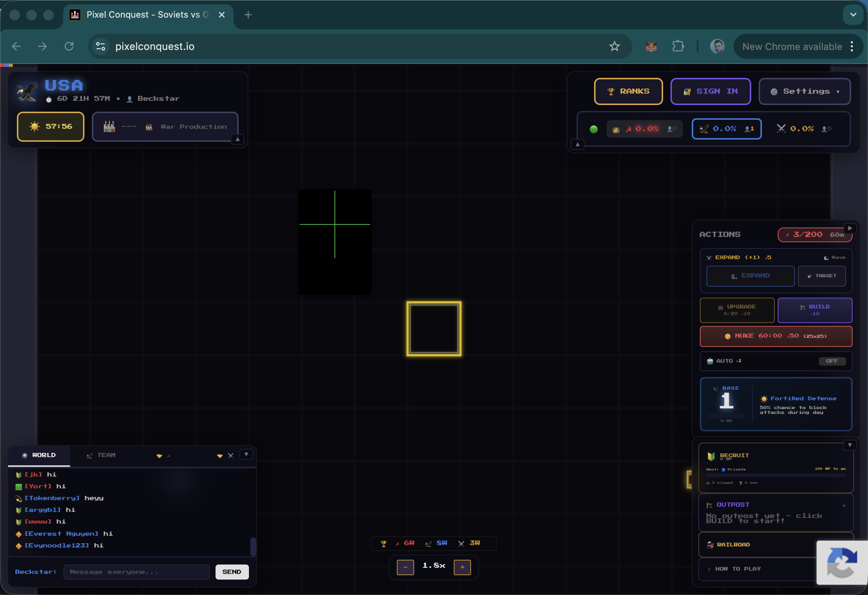Click the base 0/20 progress bar
Screen dimensions: 868x595
pos(726,415)
